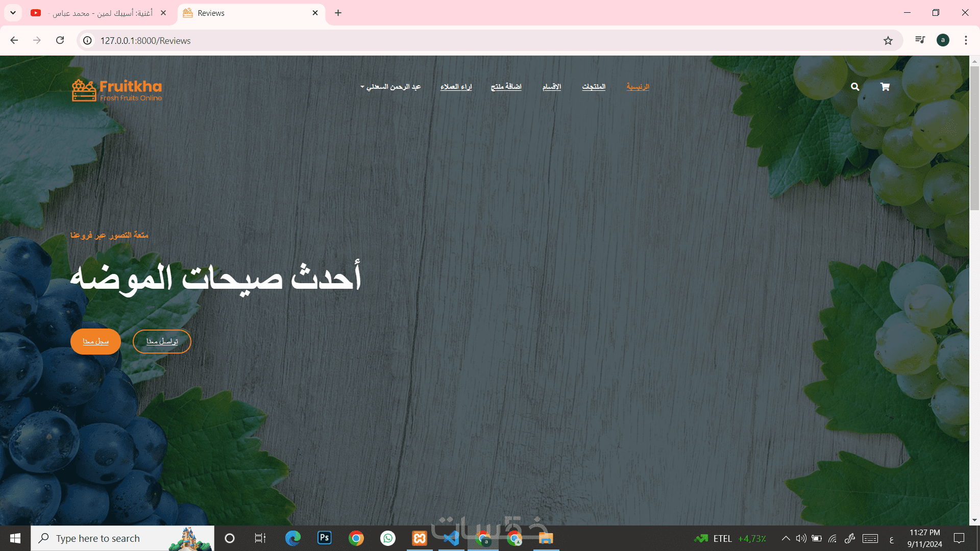Click the search magnifier icon in navbar
Viewport: 980px width, 551px height.
pyautogui.click(x=855, y=87)
